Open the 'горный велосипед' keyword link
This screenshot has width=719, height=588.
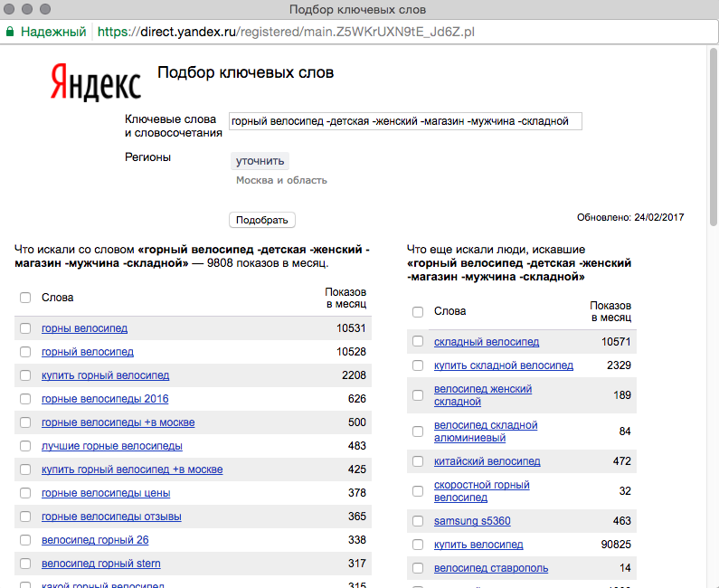coord(88,352)
